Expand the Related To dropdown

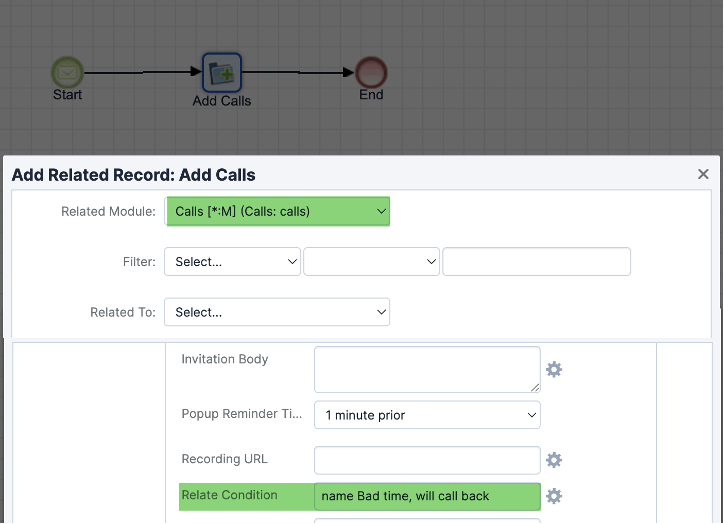pos(277,312)
